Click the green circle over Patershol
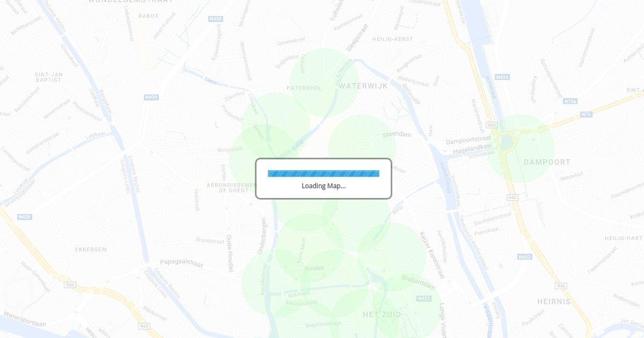This screenshot has width=644, height=338. coord(324,83)
